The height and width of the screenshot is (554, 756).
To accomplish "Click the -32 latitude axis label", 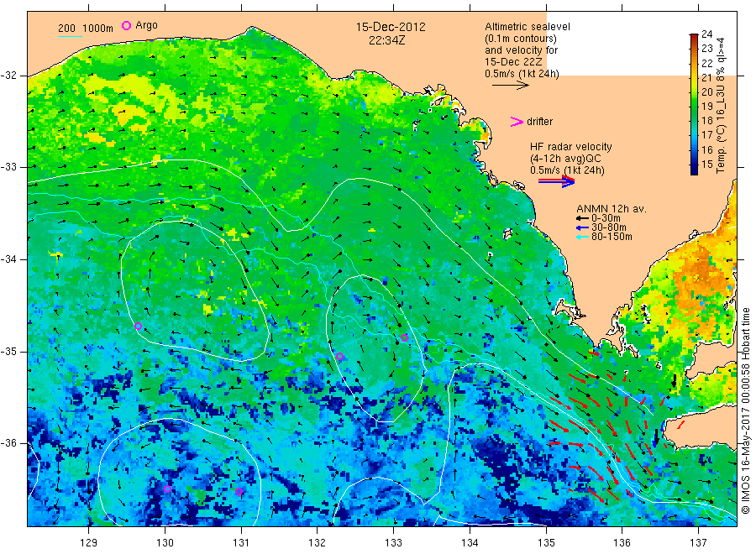I will (x=8, y=76).
